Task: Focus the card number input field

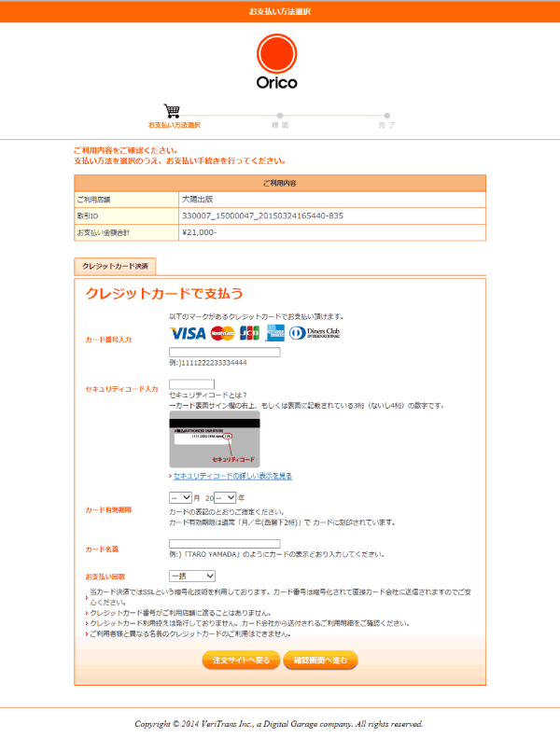Action: (224, 352)
